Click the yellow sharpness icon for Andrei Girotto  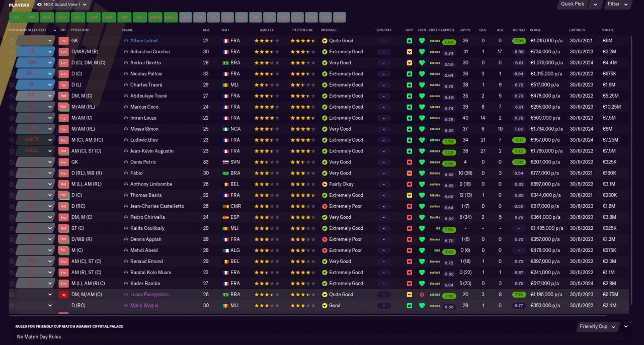(410, 63)
